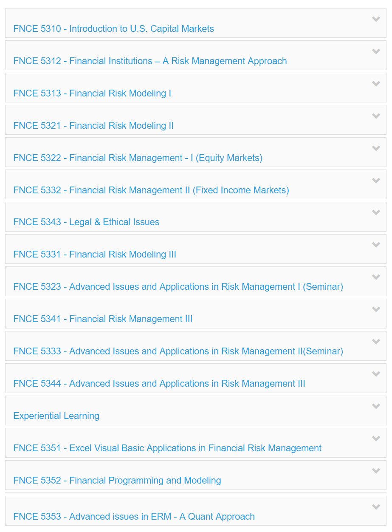Open FNCE 5310 Introduction to U.S. Capital Markets
392x532 pixels.
pyautogui.click(x=113, y=29)
